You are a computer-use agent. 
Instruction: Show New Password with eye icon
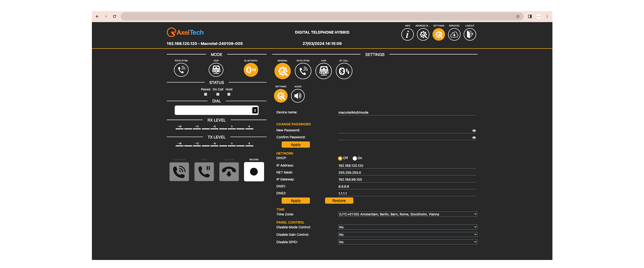coord(474,131)
